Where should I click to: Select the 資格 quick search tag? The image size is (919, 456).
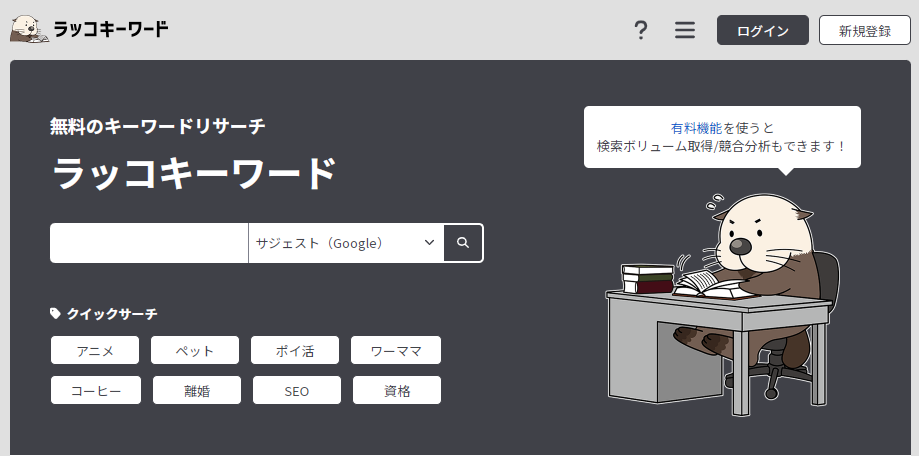coord(397,390)
